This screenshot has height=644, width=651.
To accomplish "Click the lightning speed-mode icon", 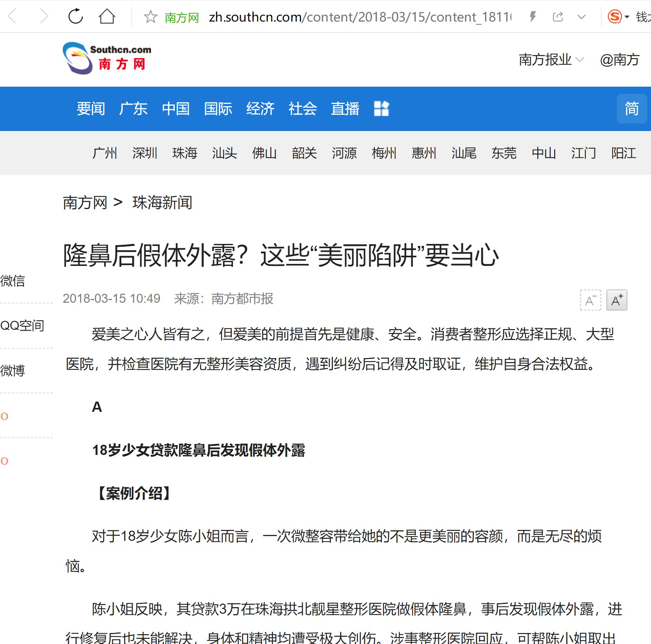I will [x=533, y=16].
